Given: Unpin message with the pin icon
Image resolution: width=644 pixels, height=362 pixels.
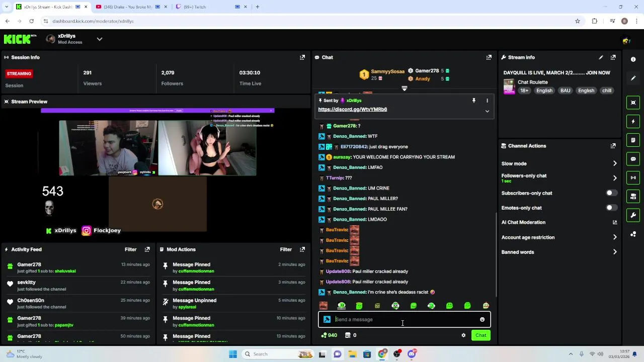Looking at the screenshot, I should point(473,101).
